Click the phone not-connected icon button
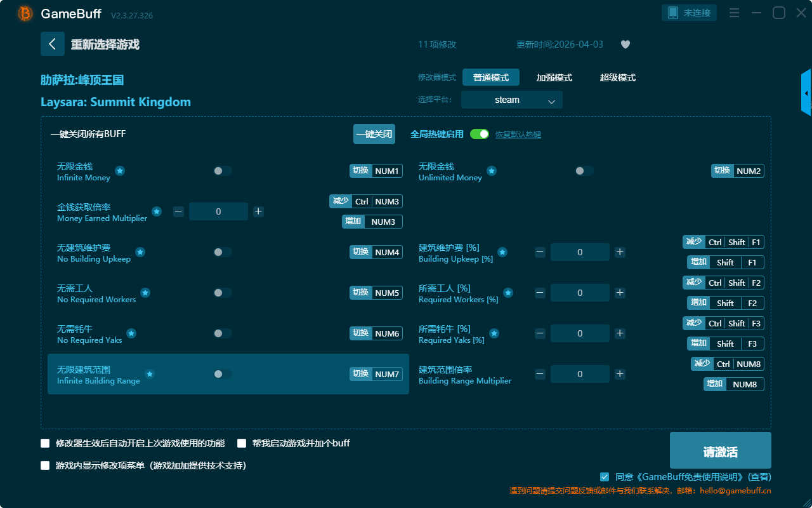 [690, 13]
